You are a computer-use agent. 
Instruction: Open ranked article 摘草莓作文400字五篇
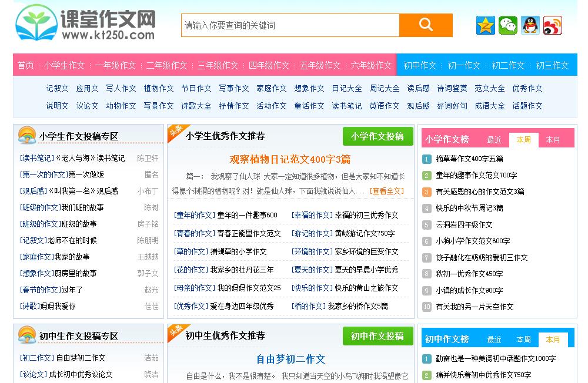pyautogui.click(x=469, y=159)
